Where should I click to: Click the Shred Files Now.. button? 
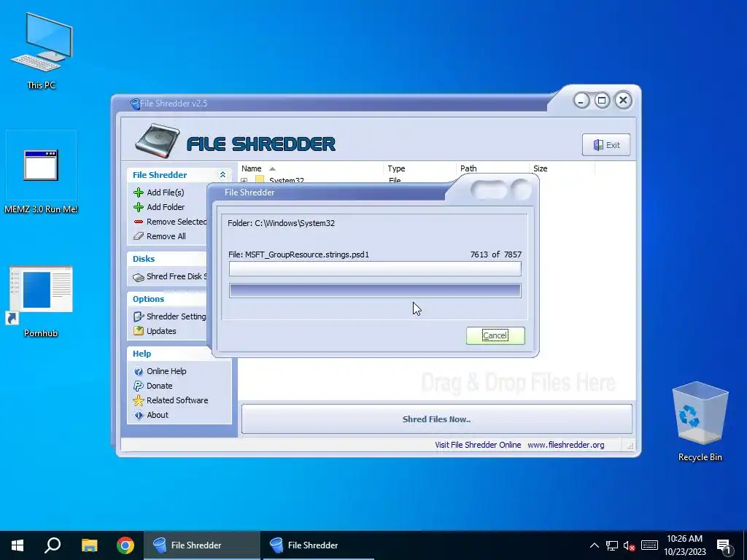tap(436, 419)
